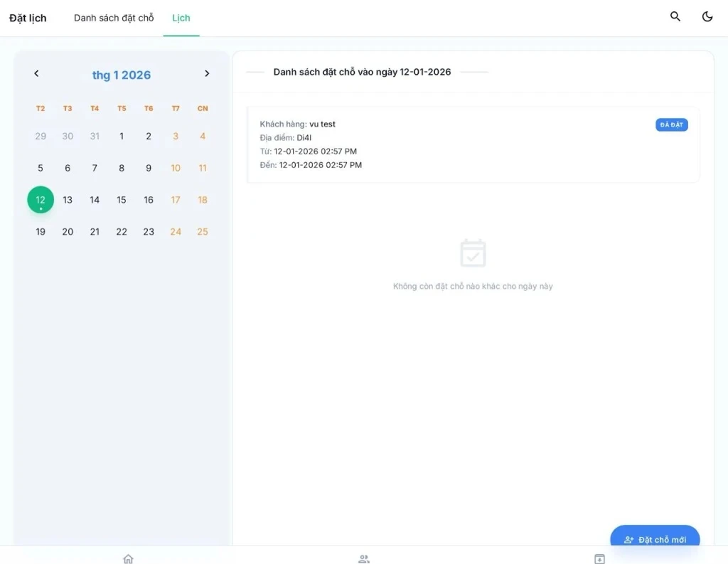Click the ĐÃ ĐẶT status badge

coord(671,125)
